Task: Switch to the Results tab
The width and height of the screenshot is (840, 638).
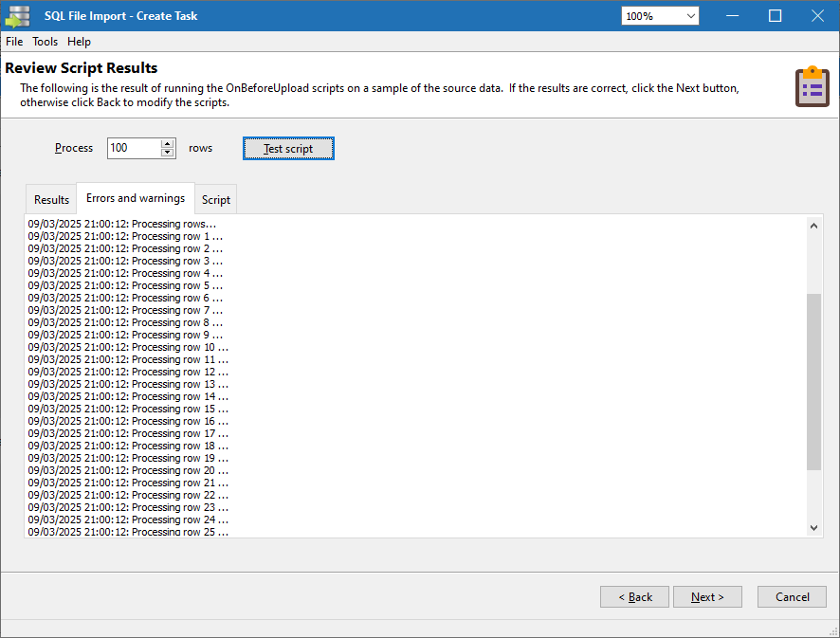Action: (x=51, y=200)
